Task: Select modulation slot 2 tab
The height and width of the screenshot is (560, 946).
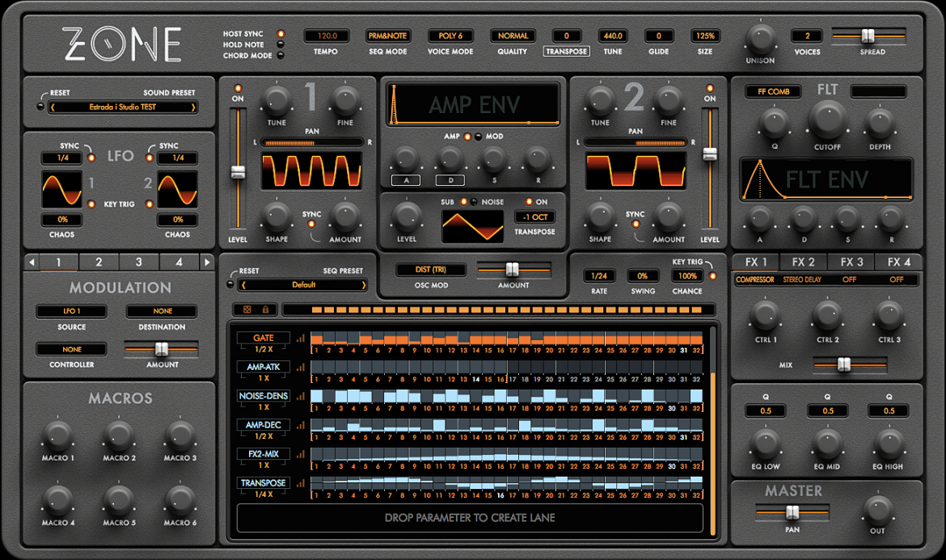Action: (99, 262)
